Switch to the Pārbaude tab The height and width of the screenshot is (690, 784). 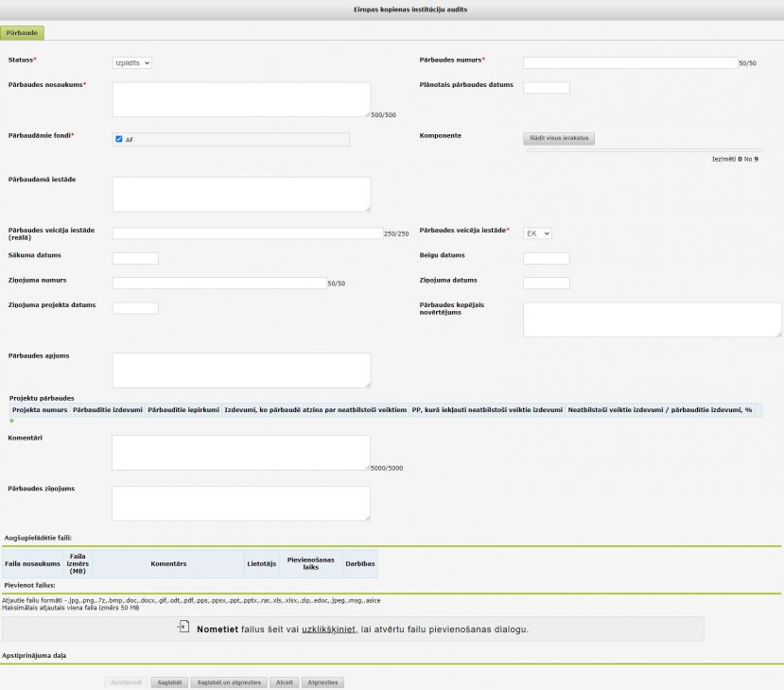[x=22, y=32]
